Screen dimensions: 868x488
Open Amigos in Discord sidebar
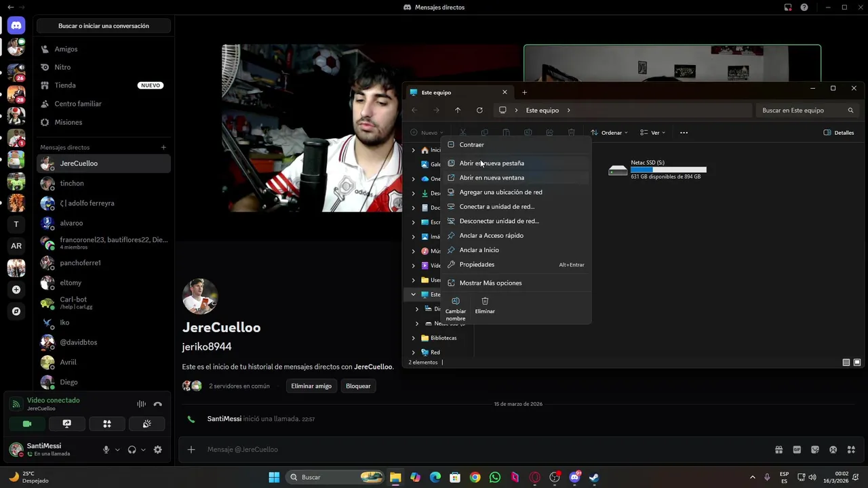(104, 49)
